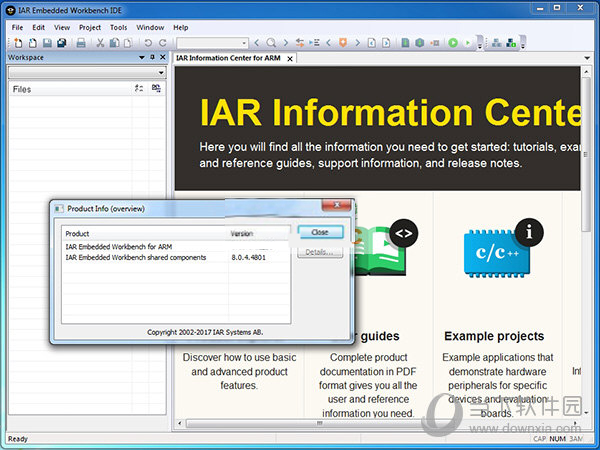
Task: Click the Paste toolbar icon
Action: point(128,43)
